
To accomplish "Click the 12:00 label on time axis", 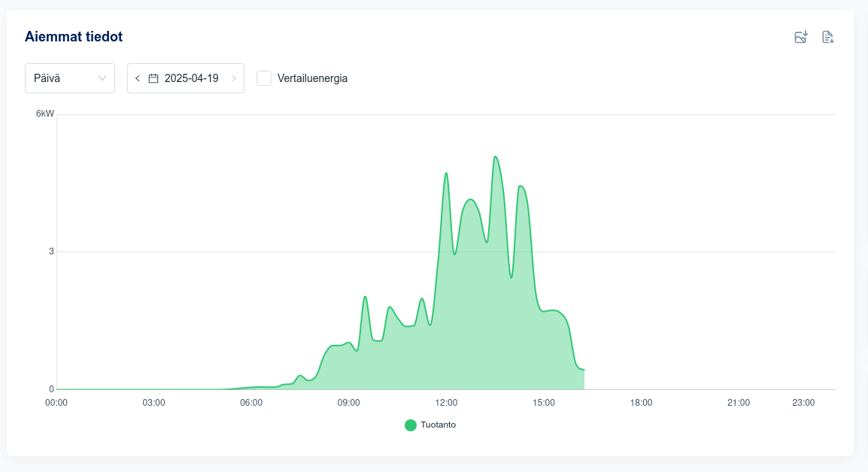I will 446,403.
